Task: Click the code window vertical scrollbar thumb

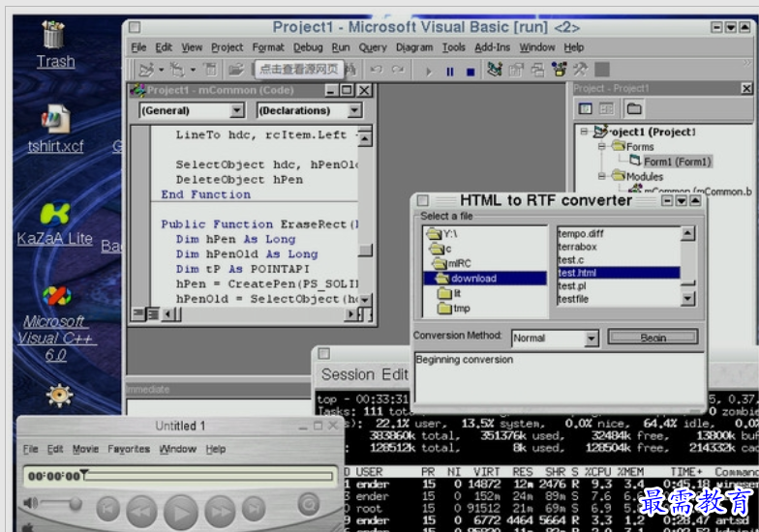Action: 366,250
